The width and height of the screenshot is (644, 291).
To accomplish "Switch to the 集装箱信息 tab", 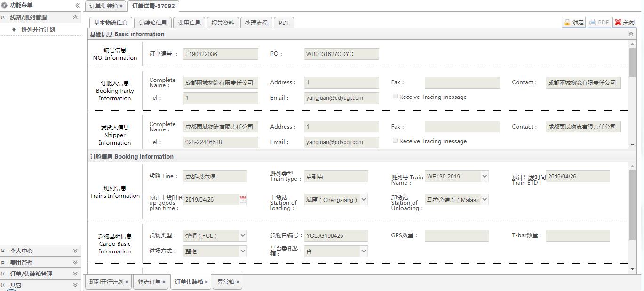I will (153, 23).
